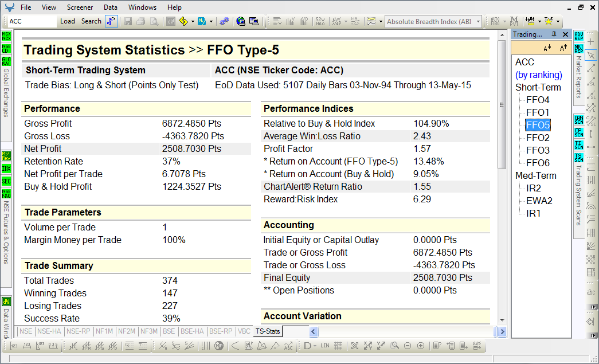Open the Screener menu
Screen dimensions: 599x364
80,7
